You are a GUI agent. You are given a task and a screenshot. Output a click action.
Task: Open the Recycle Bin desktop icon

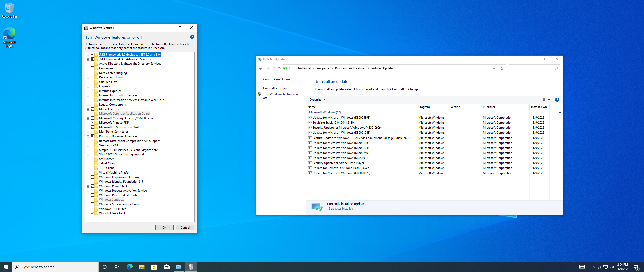[x=9, y=10]
